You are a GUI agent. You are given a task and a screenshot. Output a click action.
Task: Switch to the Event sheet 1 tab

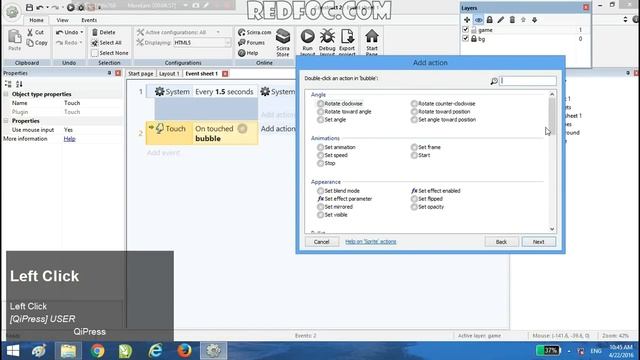pyautogui.click(x=202, y=73)
